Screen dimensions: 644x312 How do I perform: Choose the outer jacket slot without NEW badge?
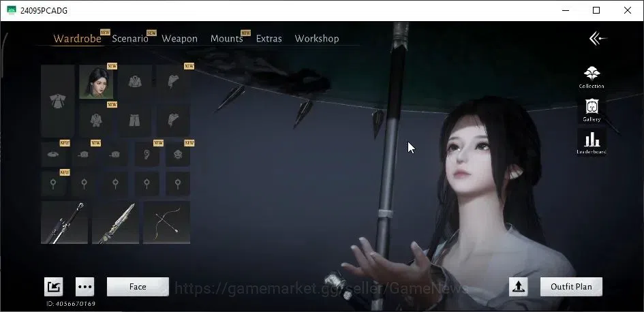(x=135, y=82)
